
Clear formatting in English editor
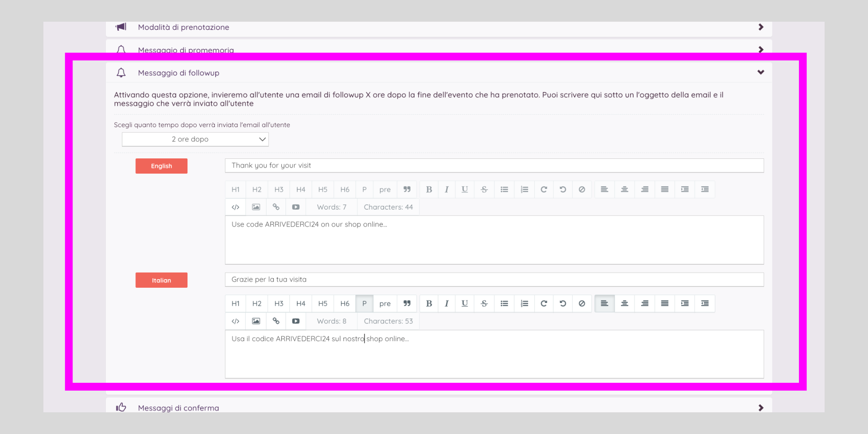tap(582, 189)
